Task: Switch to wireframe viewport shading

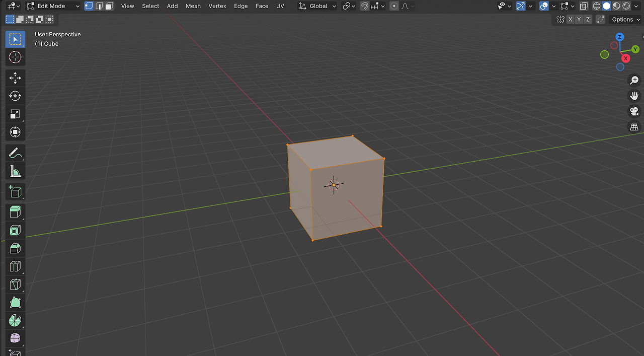Action: tap(597, 6)
